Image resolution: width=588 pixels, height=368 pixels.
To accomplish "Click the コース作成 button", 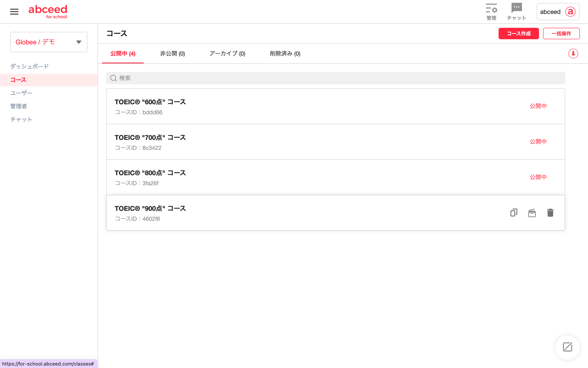I will [519, 34].
